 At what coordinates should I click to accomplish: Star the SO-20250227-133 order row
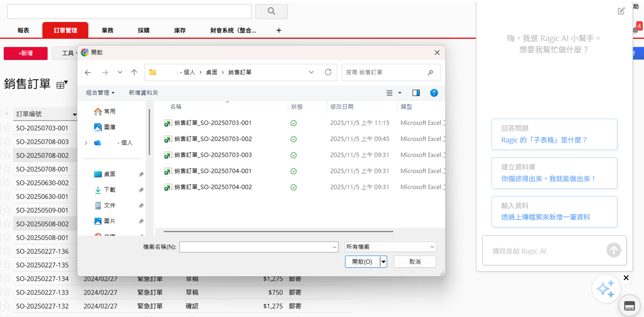(x=7, y=292)
